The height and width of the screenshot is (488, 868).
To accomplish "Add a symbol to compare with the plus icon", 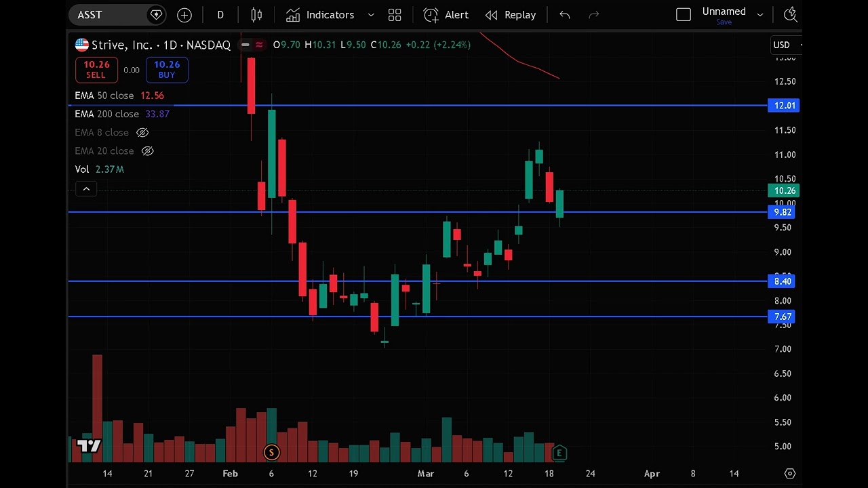I will coord(184,14).
